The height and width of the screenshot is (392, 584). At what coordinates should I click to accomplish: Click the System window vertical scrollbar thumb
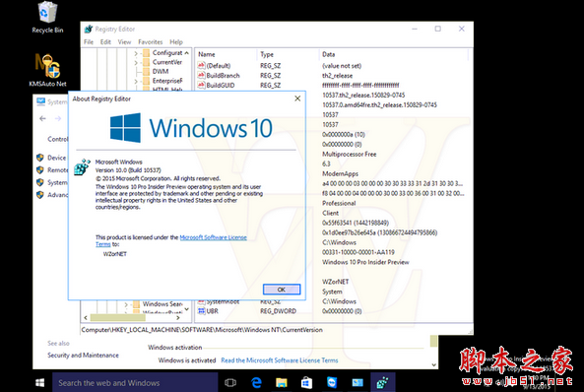(433, 341)
